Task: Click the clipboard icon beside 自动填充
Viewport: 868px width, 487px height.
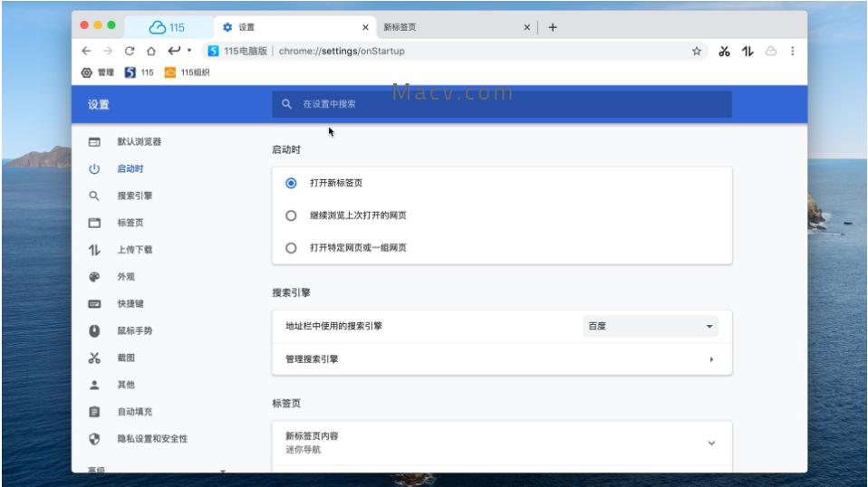Action: [x=94, y=412]
